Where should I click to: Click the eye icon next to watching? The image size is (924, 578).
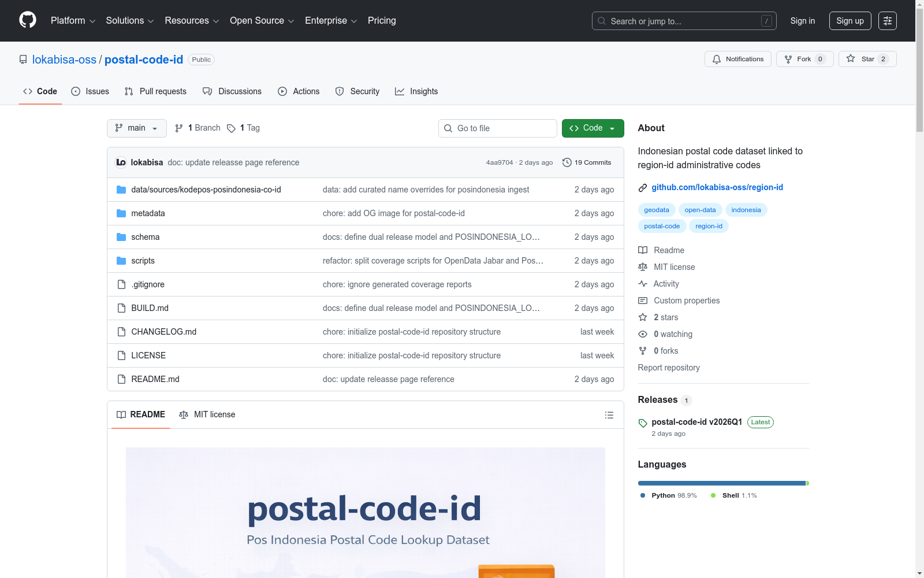(643, 334)
